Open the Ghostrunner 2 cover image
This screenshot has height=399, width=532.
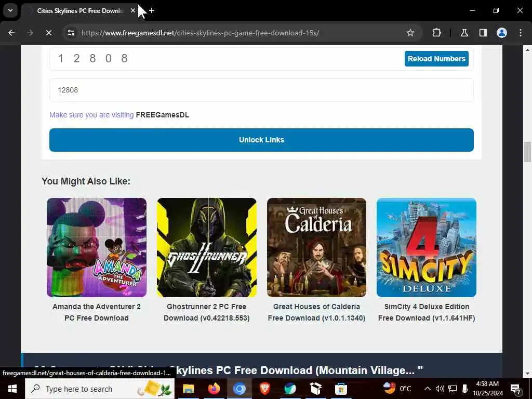pos(207,247)
